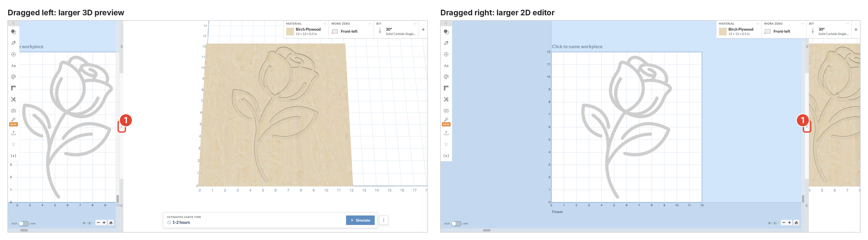Click the home view reset icon in left screenshot
868x240 pixels.
[x=111, y=223]
